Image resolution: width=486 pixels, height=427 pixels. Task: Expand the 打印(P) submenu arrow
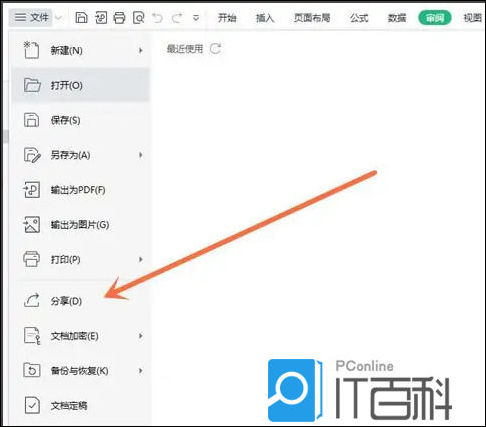coord(141,259)
